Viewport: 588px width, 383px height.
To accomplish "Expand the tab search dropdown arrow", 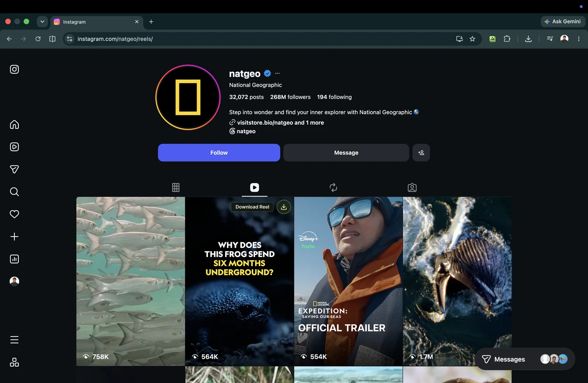I will (42, 21).
